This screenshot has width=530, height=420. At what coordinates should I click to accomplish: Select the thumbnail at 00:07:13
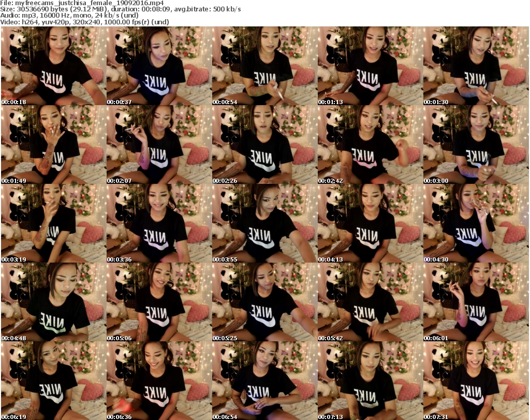click(370, 381)
